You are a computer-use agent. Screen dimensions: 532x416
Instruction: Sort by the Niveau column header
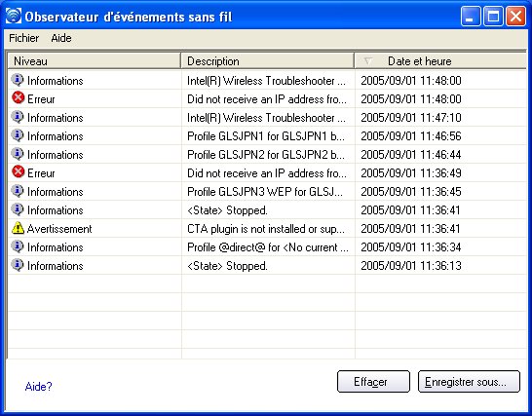tap(94, 61)
